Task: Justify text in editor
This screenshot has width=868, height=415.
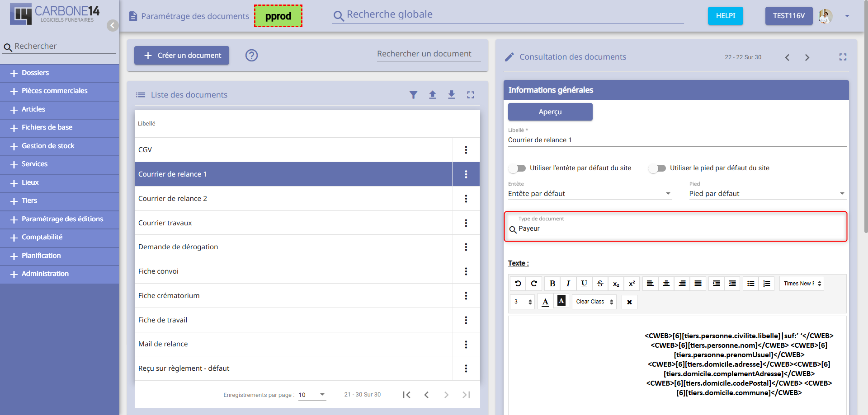Action: point(698,284)
